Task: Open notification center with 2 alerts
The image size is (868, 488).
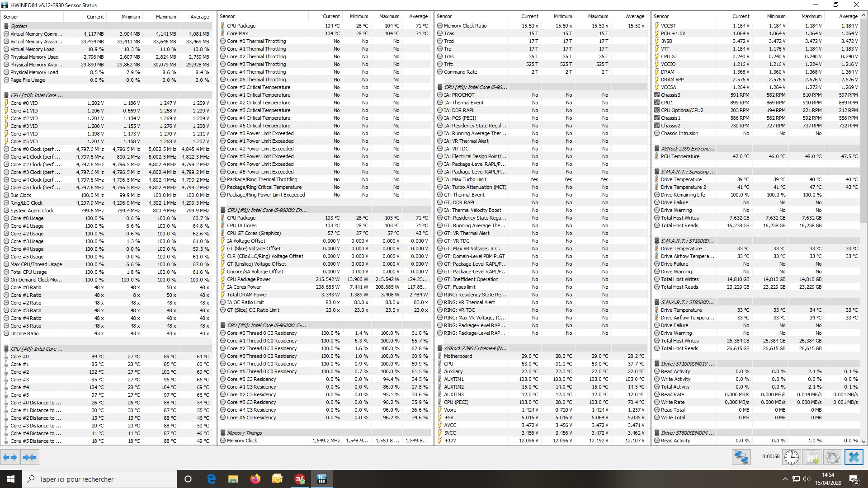Action: click(854, 479)
